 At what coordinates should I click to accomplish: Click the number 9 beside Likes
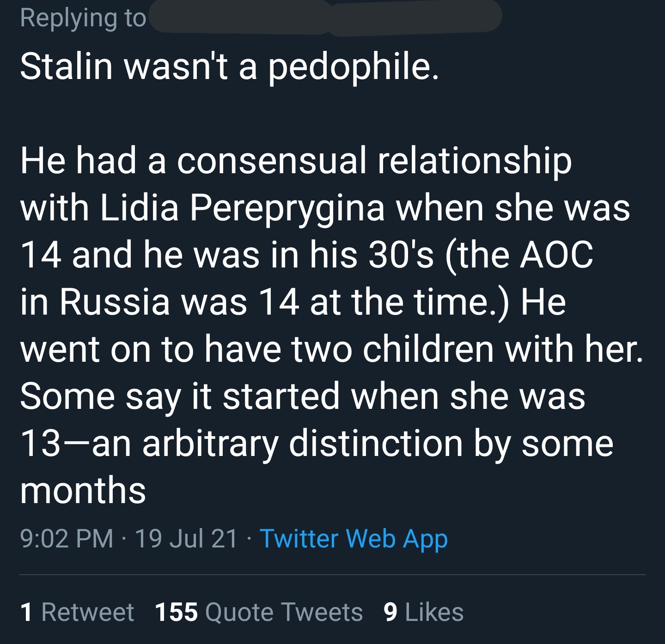[x=390, y=612]
